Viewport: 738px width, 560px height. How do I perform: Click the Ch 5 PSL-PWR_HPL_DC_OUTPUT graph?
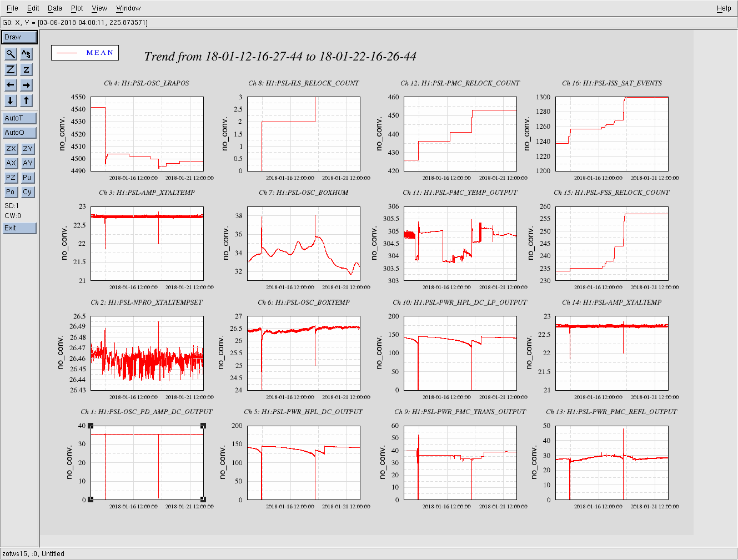[x=304, y=463]
